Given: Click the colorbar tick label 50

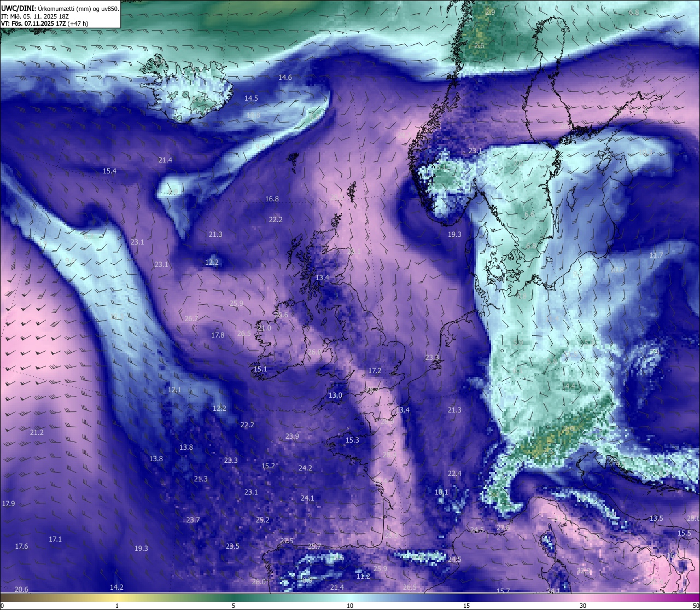Looking at the screenshot, I should (696, 606).
